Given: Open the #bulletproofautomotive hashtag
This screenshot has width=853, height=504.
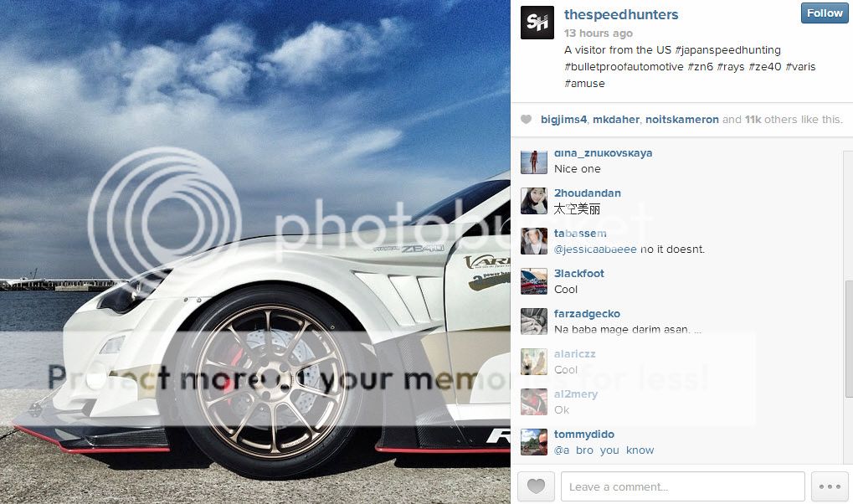Looking at the screenshot, I should pos(624,67).
